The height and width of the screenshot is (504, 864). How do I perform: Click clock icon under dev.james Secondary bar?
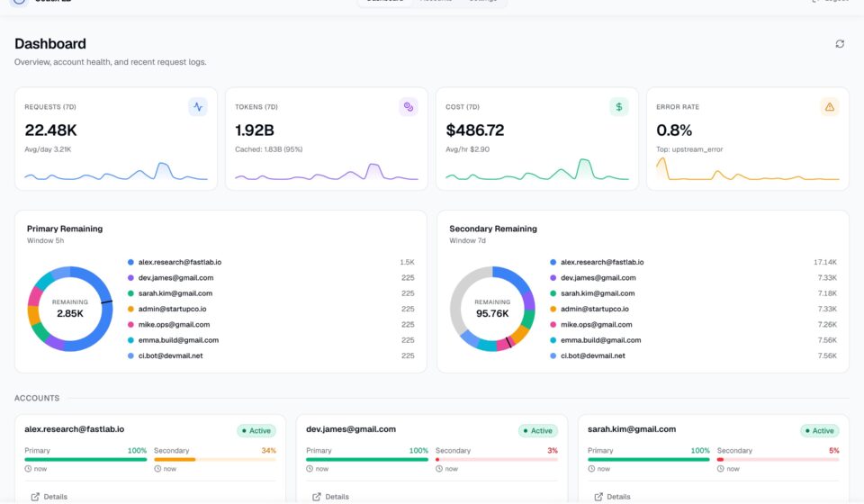[439, 469]
